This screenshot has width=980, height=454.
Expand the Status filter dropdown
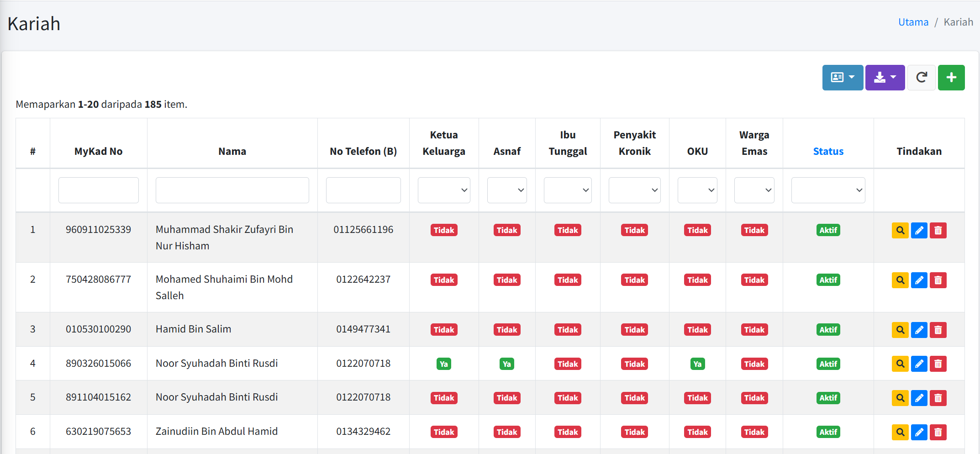click(827, 190)
